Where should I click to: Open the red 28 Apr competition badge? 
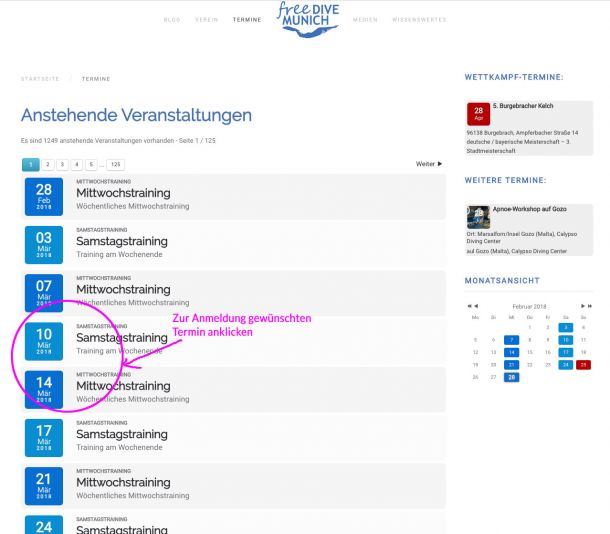[x=478, y=113]
